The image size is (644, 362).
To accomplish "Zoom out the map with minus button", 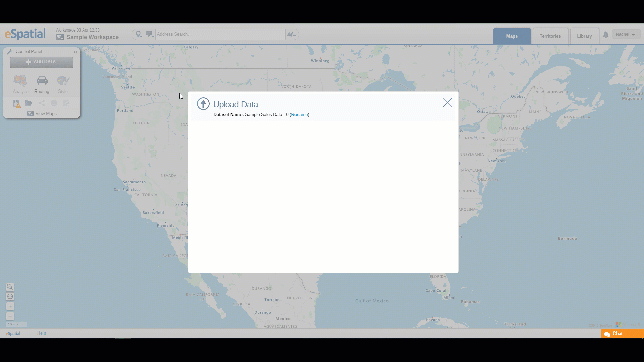I will 10,316.
